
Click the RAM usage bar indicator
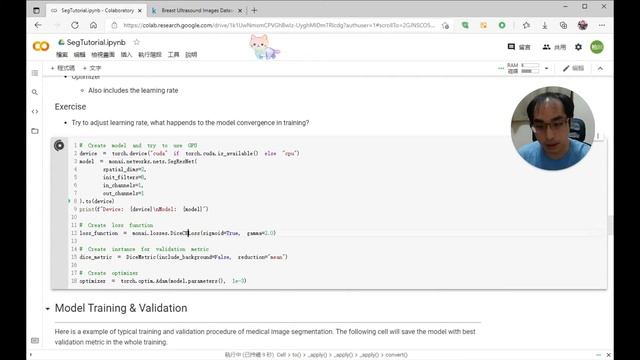pos(530,65)
